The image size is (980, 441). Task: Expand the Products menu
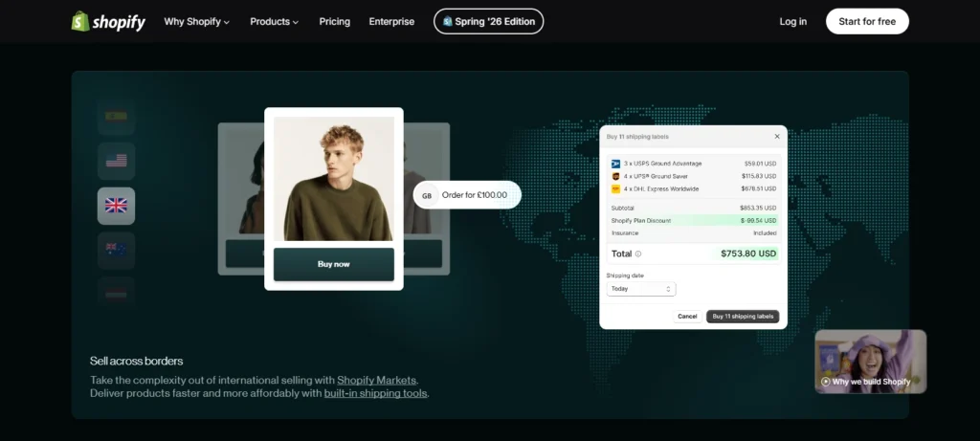pyautogui.click(x=275, y=21)
